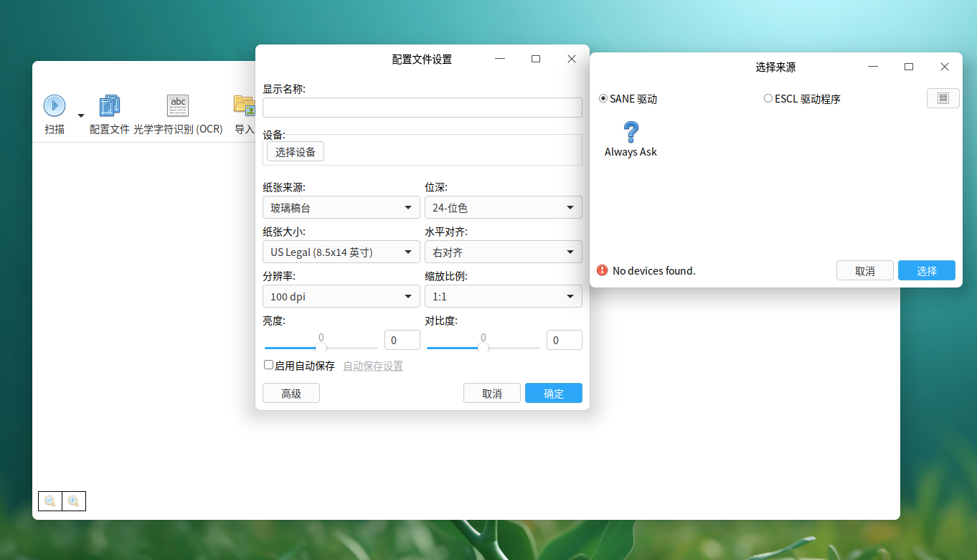Maximize the 配置文件设置 dialog

coord(536,59)
